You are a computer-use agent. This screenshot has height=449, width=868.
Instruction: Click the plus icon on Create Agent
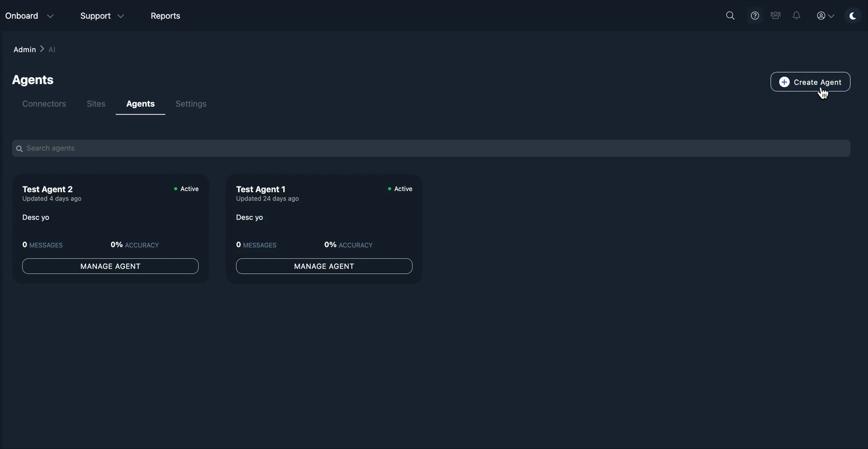(784, 82)
